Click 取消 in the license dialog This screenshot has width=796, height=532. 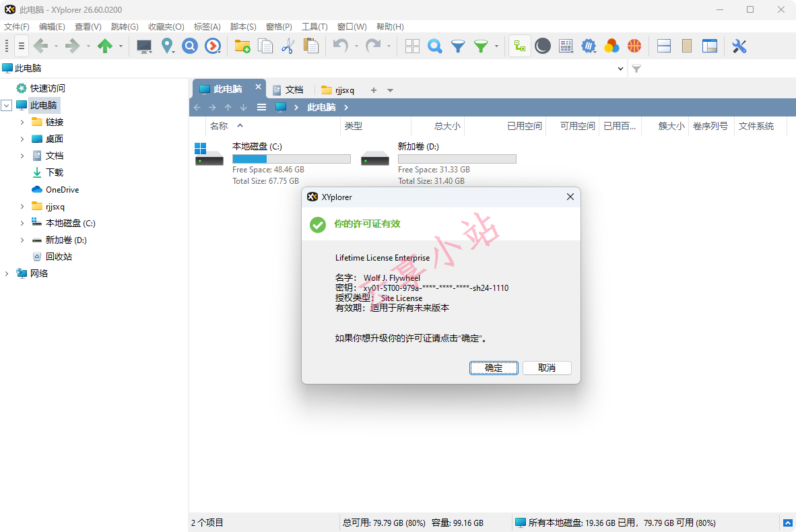coord(547,368)
